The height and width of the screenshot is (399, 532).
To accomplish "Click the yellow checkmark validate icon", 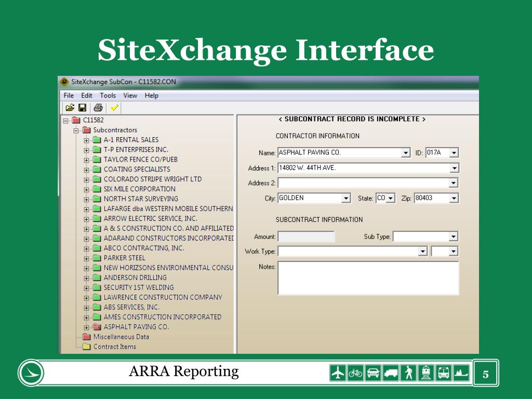I will point(114,108).
